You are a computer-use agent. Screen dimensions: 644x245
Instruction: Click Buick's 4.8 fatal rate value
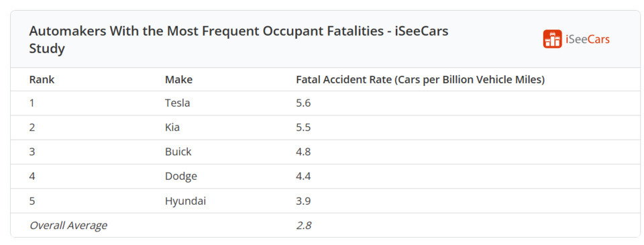point(303,152)
